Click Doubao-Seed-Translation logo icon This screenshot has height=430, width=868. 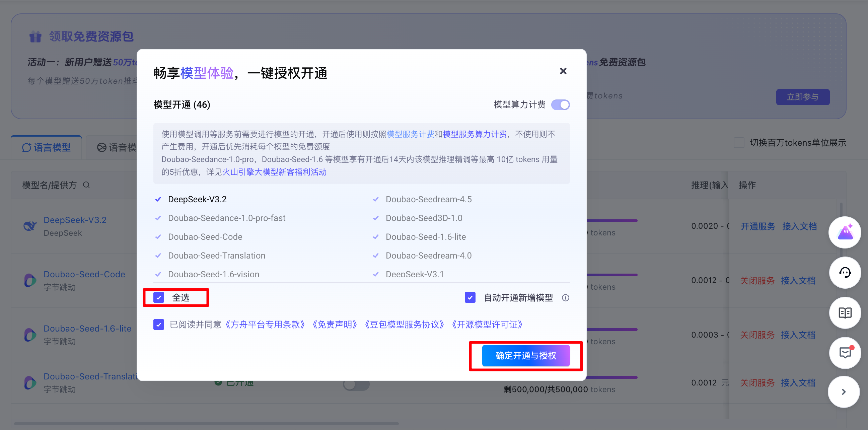(30, 383)
